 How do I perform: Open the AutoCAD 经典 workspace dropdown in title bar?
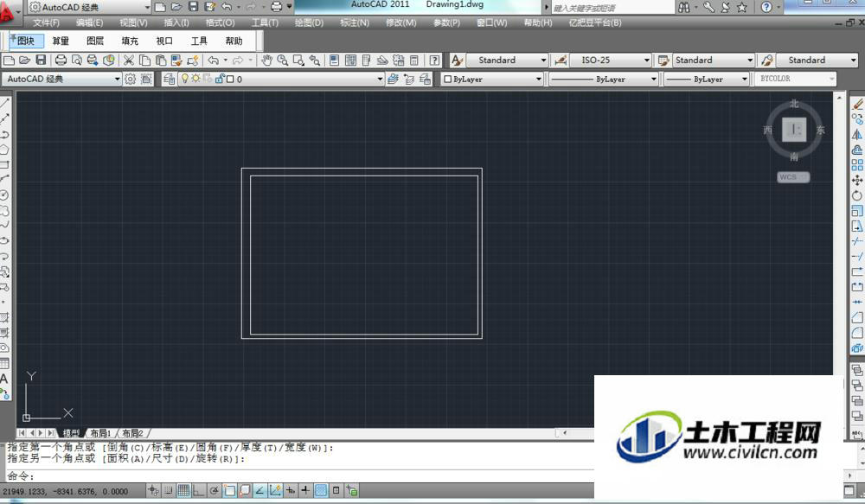click(147, 7)
